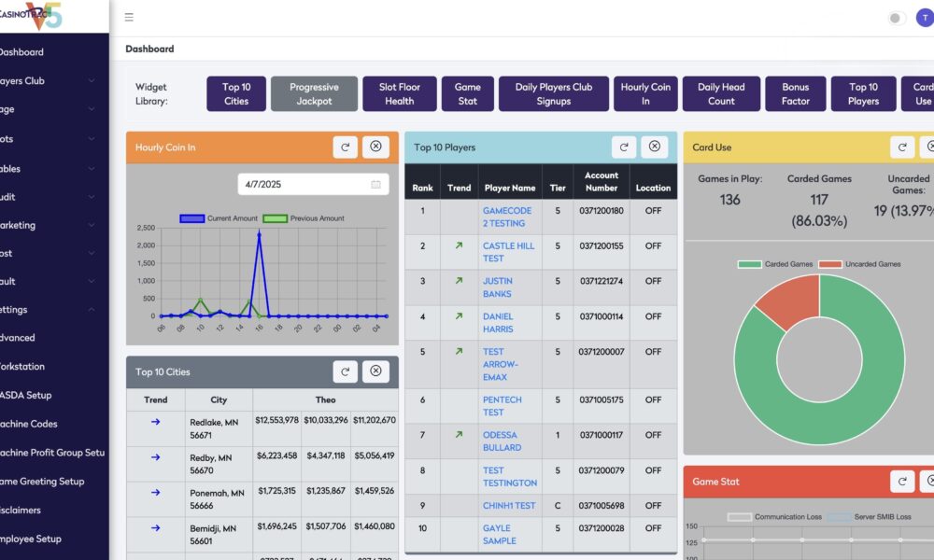
Task: Toggle Current Amount series in chart legend
Action: pos(218,218)
